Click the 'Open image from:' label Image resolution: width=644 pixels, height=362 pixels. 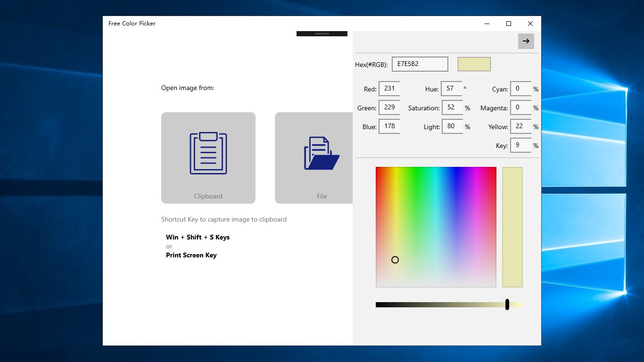pos(188,88)
